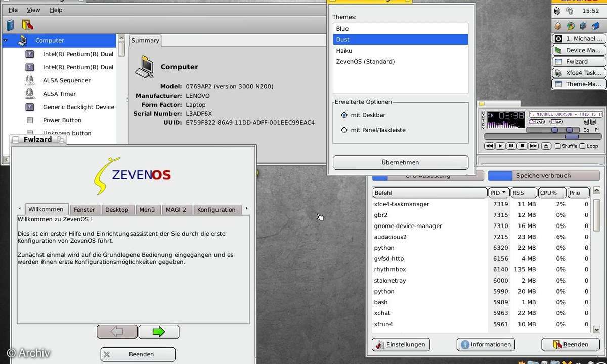Click the speaker volume icon in the deskbar tray
This screenshot has width=607, height=364.
(x=557, y=11)
